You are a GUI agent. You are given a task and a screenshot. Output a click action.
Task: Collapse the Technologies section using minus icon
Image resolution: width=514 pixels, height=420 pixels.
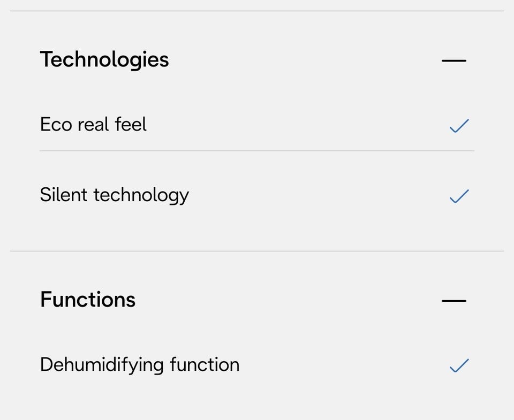[x=454, y=60]
